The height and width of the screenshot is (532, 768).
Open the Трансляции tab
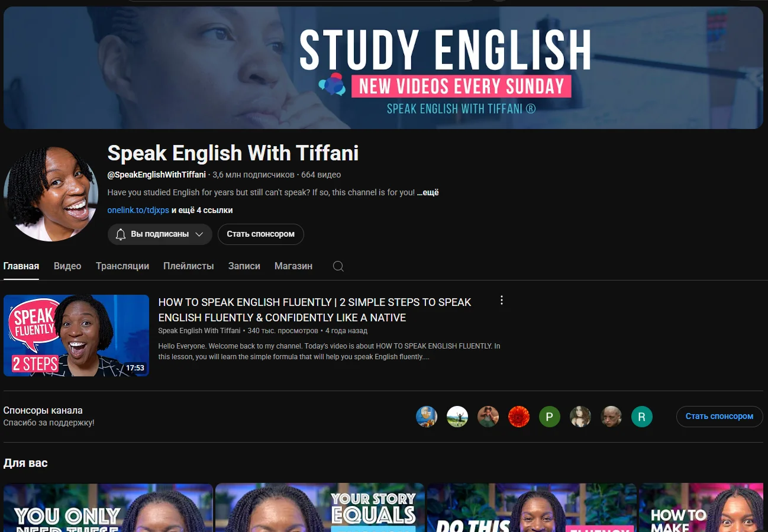point(122,266)
